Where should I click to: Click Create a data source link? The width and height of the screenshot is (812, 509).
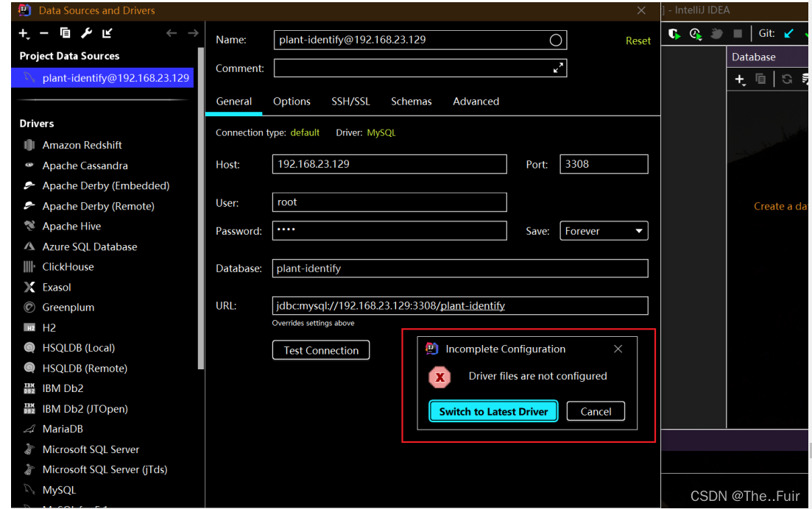click(780, 207)
